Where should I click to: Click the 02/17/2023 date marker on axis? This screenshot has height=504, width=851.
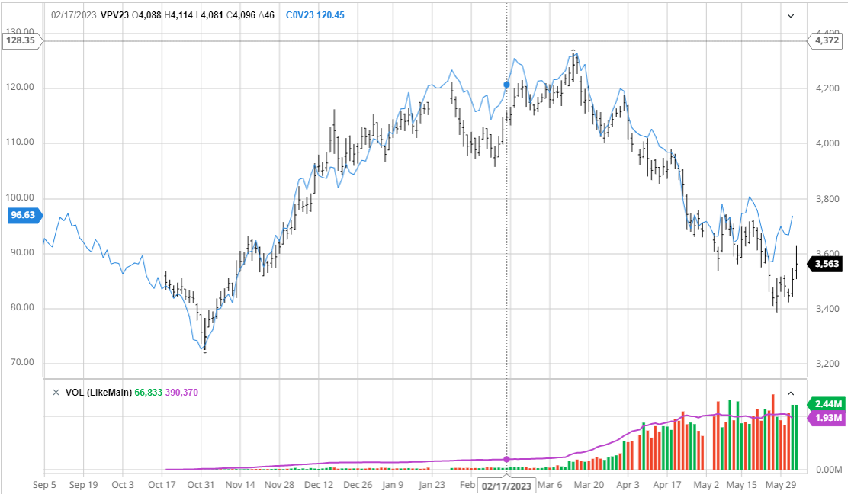click(507, 486)
